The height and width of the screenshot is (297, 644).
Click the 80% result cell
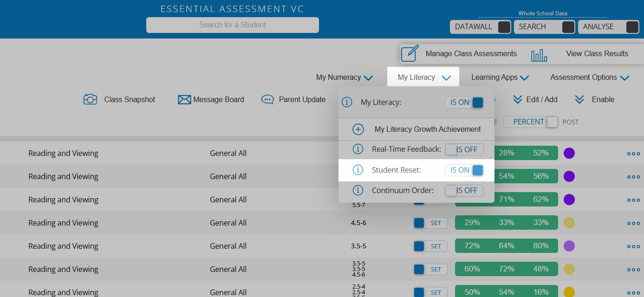[x=541, y=245]
